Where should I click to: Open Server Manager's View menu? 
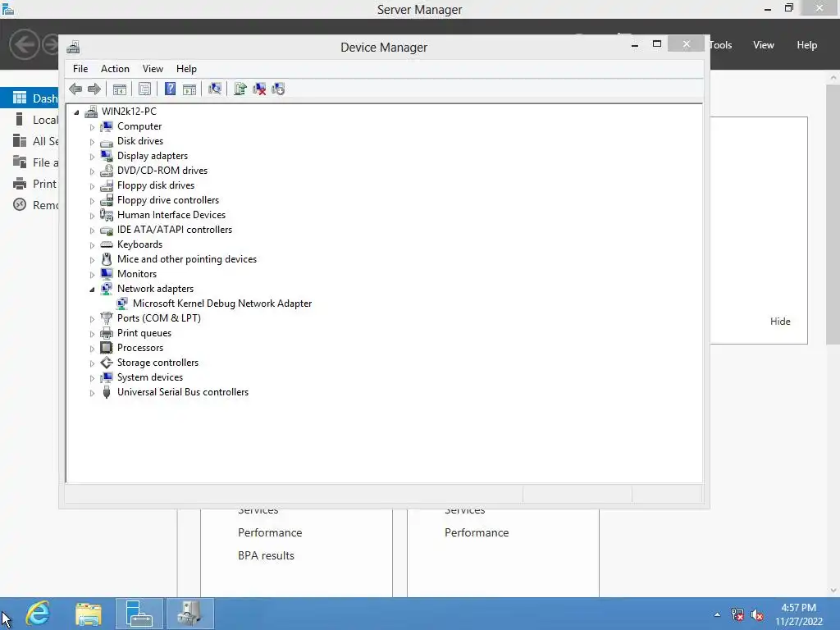(764, 45)
